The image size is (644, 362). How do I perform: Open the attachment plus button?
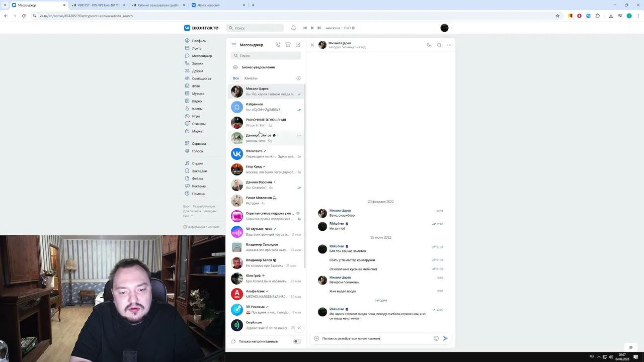(x=316, y=338)
